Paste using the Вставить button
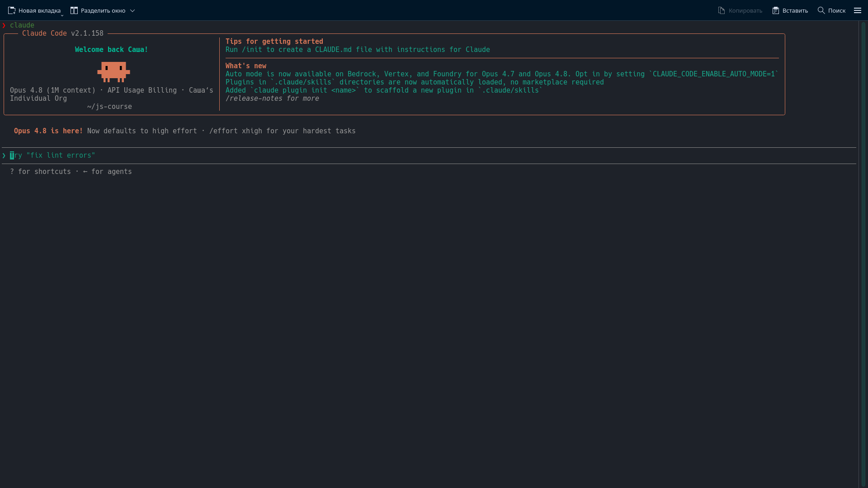 point(790,10)
